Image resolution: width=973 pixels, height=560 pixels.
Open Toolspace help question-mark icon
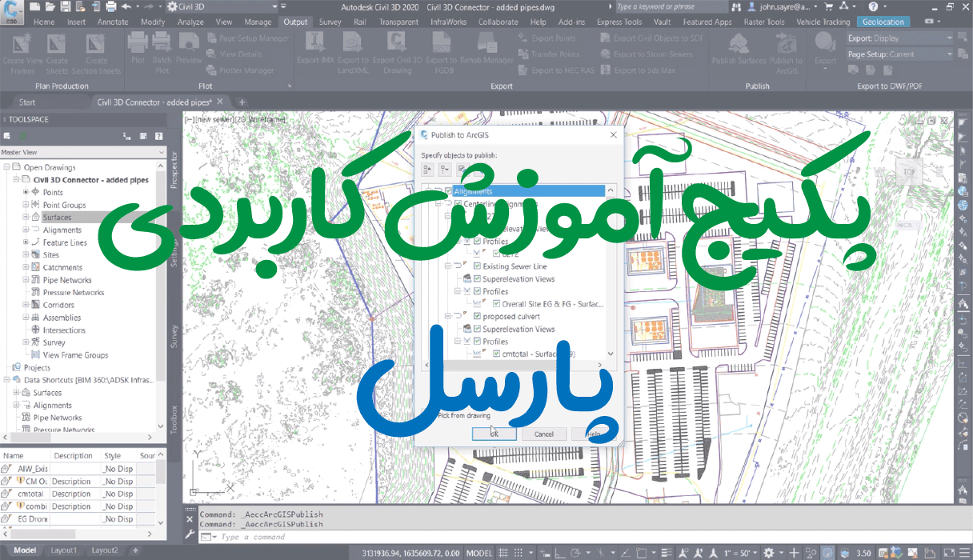tap(159, 137)
